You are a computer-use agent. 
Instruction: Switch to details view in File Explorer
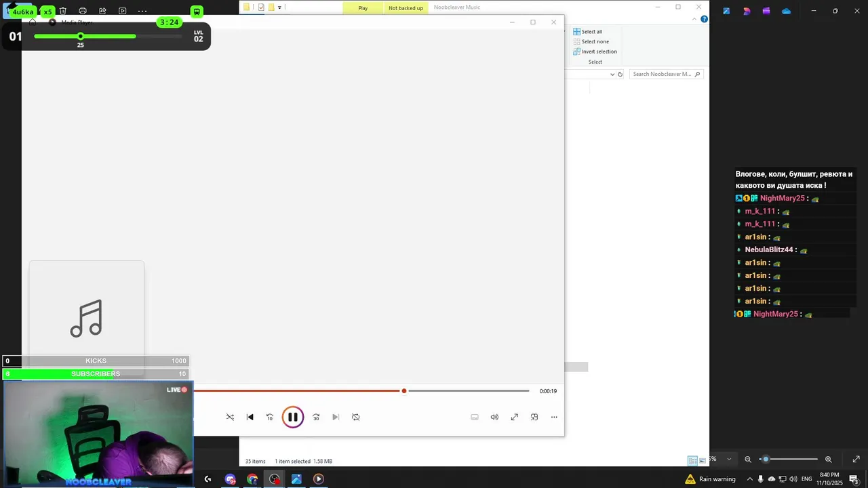coord(692,461)
